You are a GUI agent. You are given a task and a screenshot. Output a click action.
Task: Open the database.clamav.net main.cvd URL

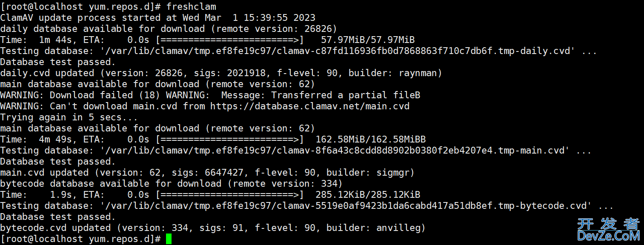309,106
